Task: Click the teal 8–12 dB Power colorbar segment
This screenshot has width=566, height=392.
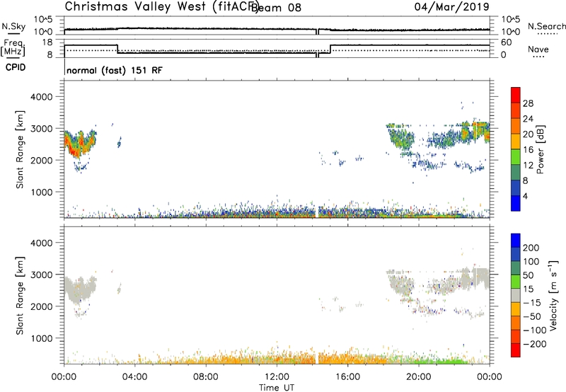Action: [x=516, y=172]
